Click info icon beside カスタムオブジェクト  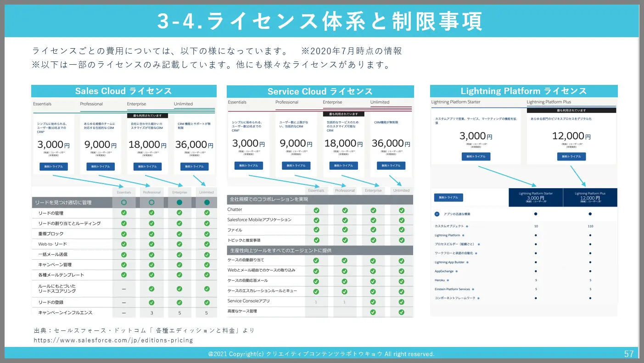click(x=467, y=226)
